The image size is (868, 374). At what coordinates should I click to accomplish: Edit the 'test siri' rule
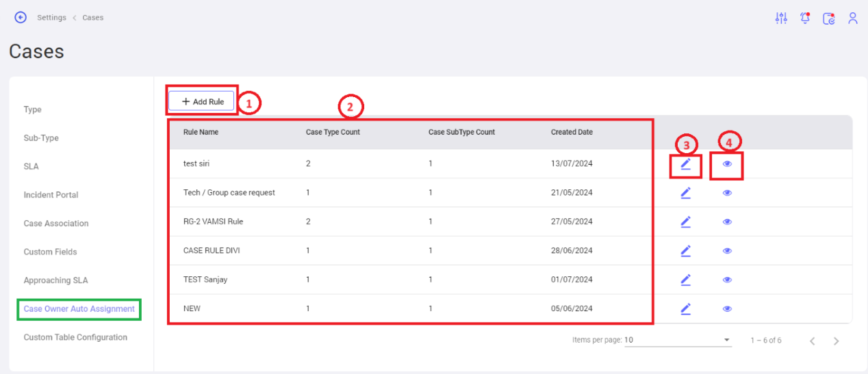686,164
